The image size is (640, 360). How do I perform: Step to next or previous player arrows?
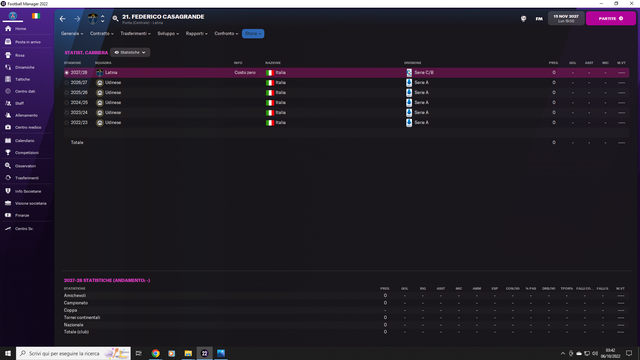(102, 19)
